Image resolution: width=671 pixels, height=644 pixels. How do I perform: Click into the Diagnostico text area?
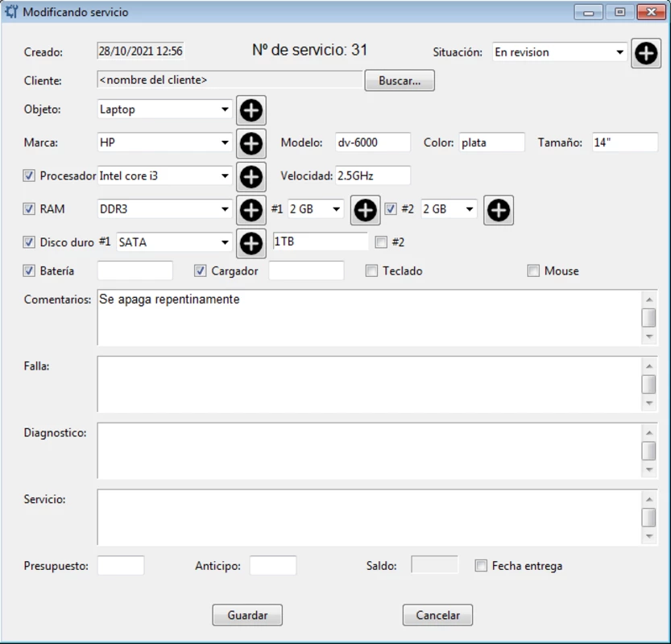(x=369, y=451)
